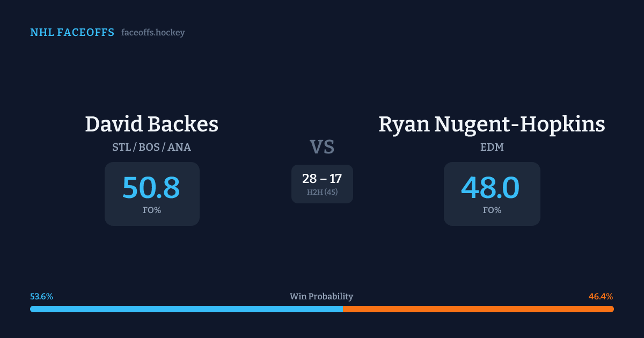This screenshot has width=644, height=338.
Task: Click the letter B in Backes
Action: (x=152, y=124)
